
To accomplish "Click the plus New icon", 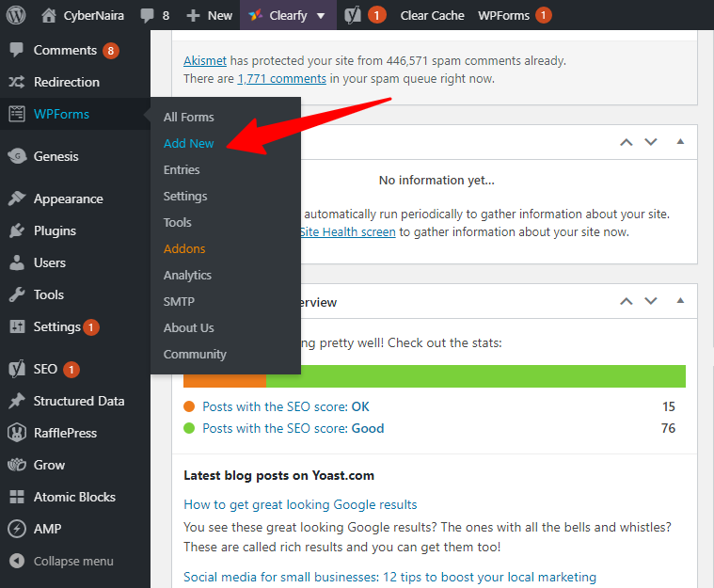I will (193, 15).
